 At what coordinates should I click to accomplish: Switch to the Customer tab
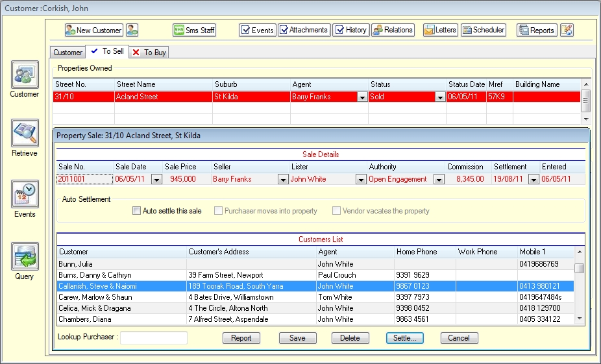point(67,53)
